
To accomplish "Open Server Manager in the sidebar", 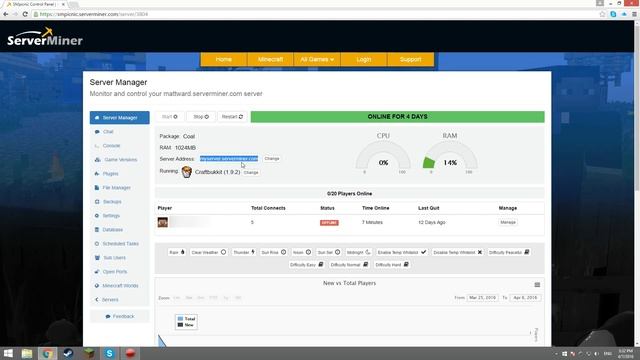I will pos(120,118).
